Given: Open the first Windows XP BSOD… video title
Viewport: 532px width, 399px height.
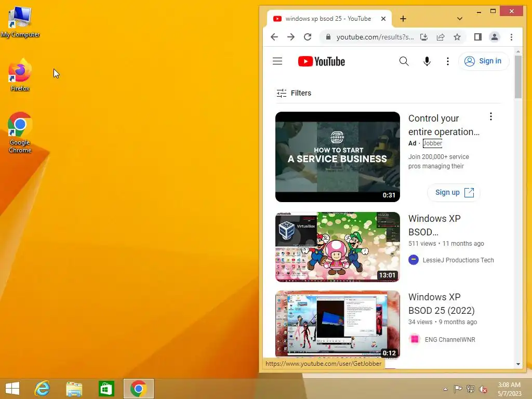Looking at the screenshot, I should 434,225.
